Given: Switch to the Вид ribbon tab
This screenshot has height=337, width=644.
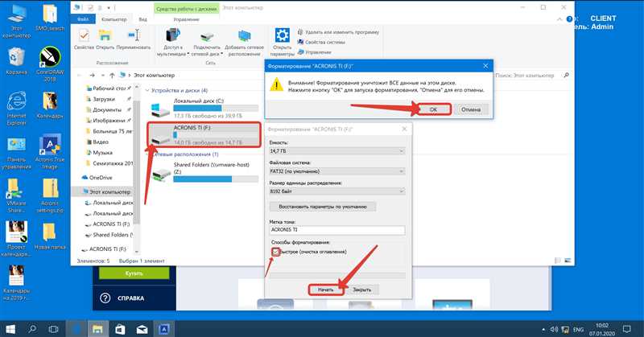Looking at the screenshot, I should coord(142,19).
